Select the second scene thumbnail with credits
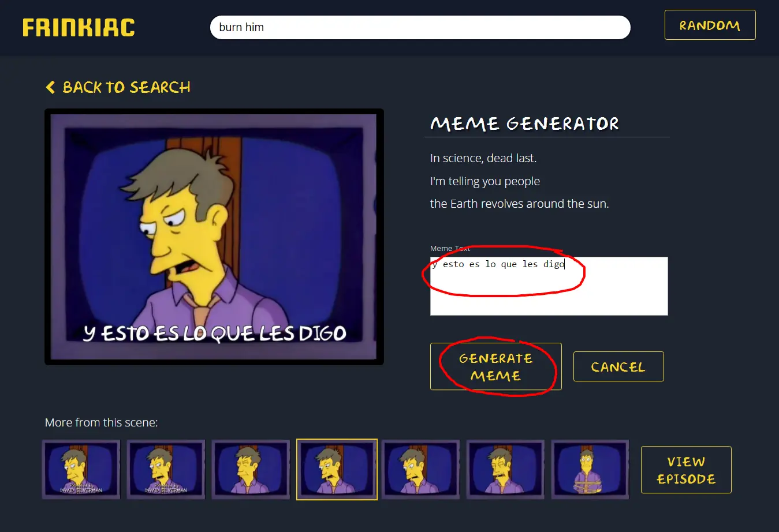This screenshot has height=532, width=779. [x=166, y=470]
